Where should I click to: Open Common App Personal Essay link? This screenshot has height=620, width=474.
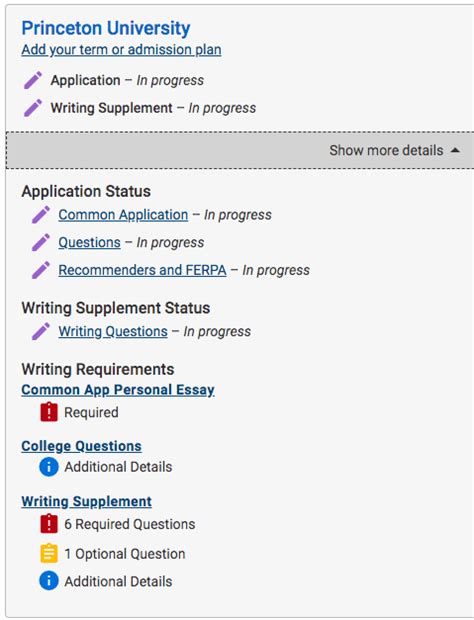coord(118,390)
